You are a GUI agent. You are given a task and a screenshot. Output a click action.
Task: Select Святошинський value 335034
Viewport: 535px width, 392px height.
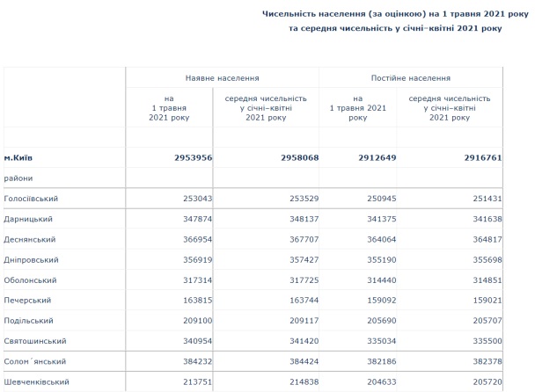[382, 341]
